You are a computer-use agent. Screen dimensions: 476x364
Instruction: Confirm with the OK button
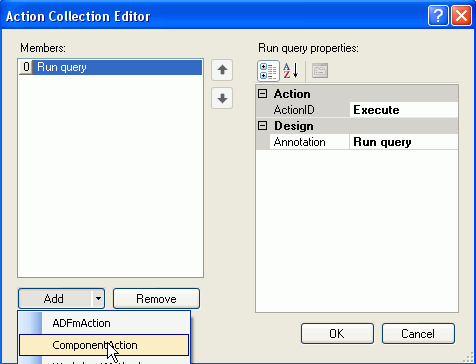(x=337, y=333)
